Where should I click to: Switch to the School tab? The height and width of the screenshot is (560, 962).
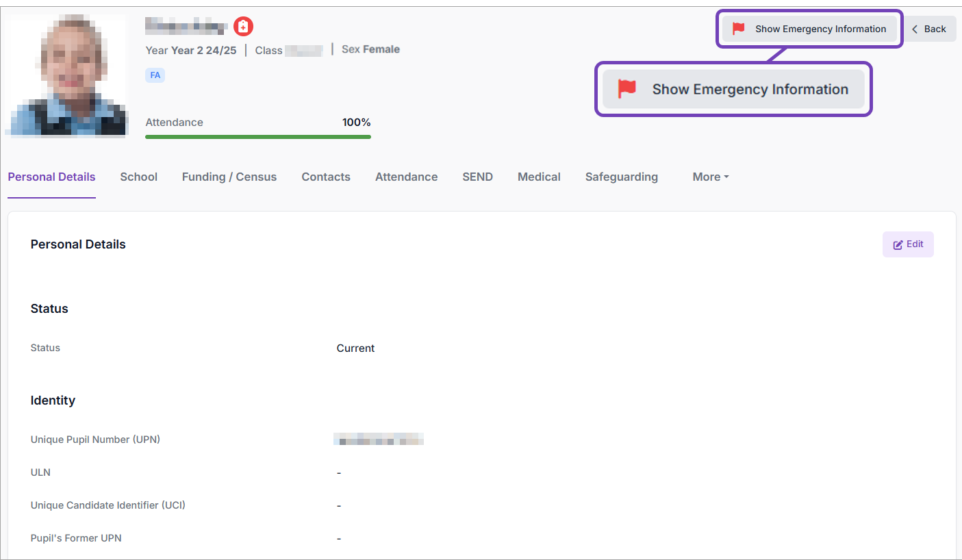click(x=138, y=177)
